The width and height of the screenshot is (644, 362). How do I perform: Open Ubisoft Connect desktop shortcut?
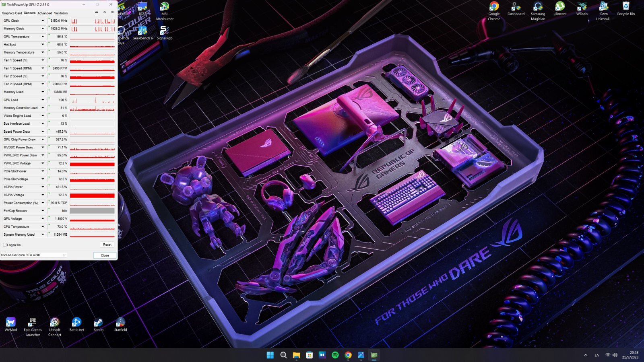tap(55, 327)
